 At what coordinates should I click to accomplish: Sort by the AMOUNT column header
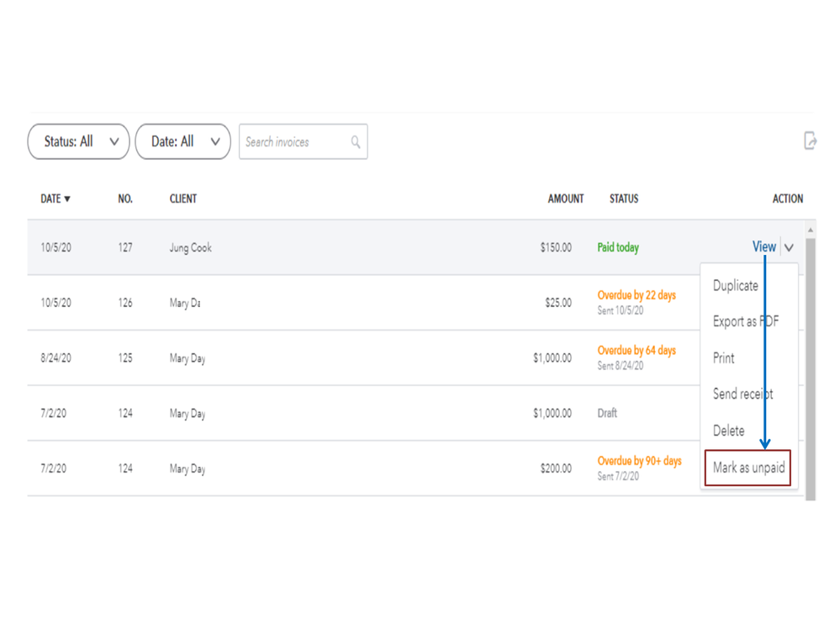pos(566,199)
